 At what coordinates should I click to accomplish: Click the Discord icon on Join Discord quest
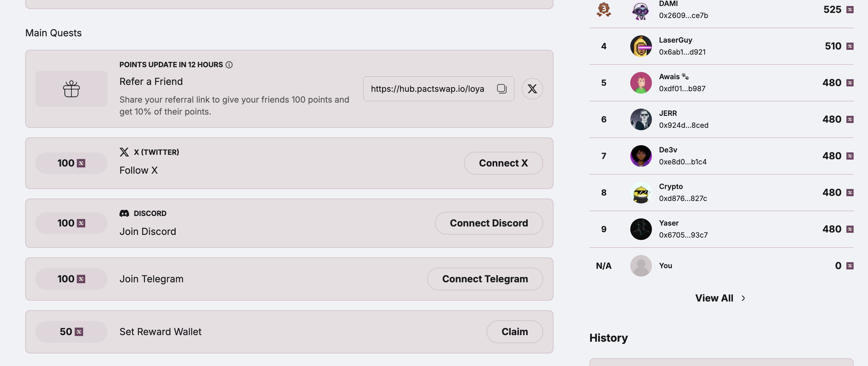tap(125, 213)
